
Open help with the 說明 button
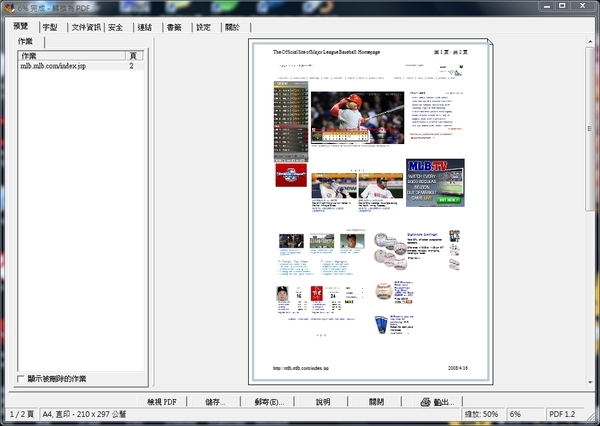[323, 401]
